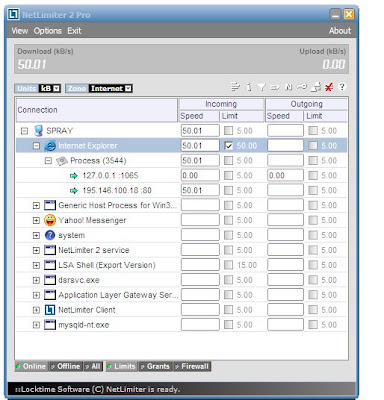The height and width of the screenshot is (400, 384).
Task: Collapse the Process (3544) node
Action: pos(48,161)
